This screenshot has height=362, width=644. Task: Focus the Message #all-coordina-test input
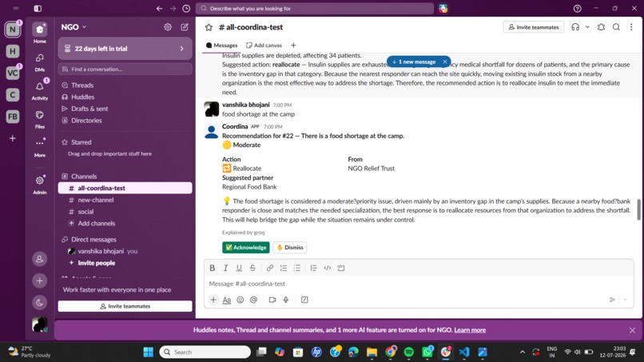[x=419, y=284]
